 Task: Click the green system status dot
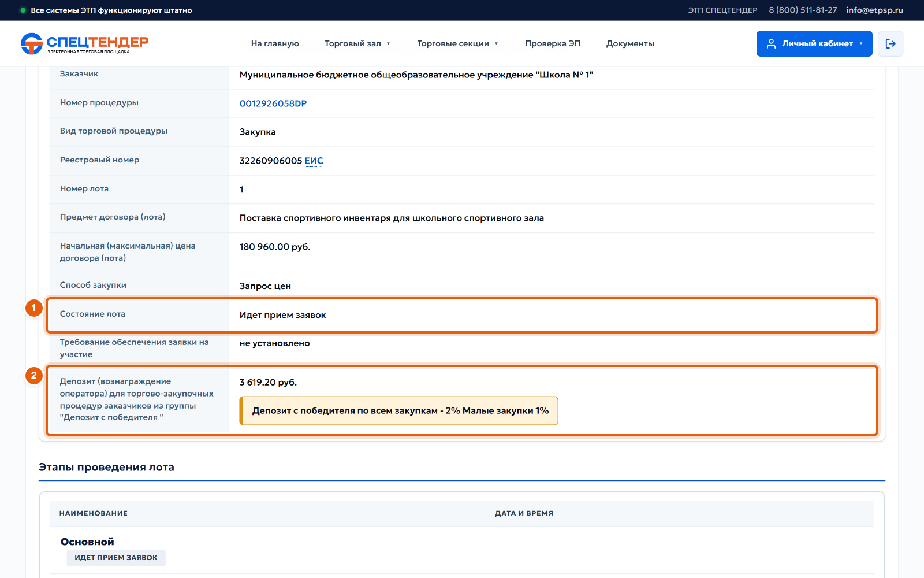click(23, 10)
